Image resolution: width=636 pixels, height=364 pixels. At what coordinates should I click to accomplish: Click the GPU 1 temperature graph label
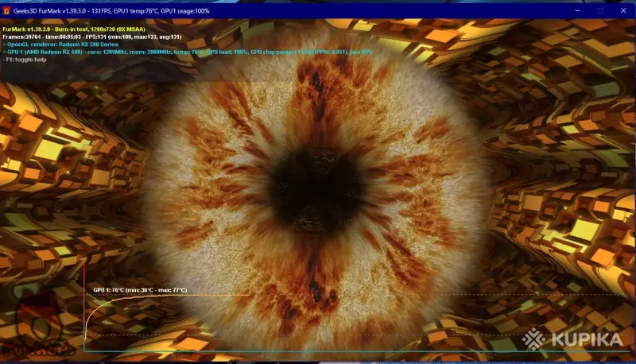(140, 290)
